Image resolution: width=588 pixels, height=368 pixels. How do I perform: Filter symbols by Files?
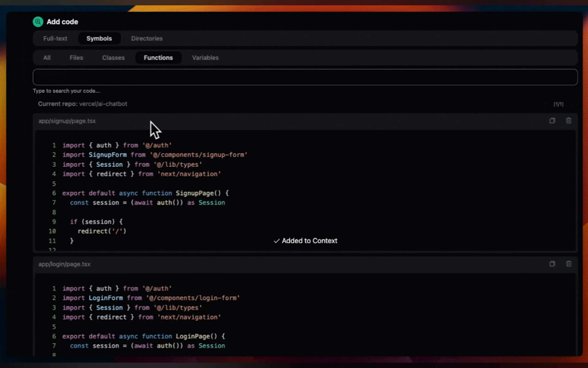(76, 58)
